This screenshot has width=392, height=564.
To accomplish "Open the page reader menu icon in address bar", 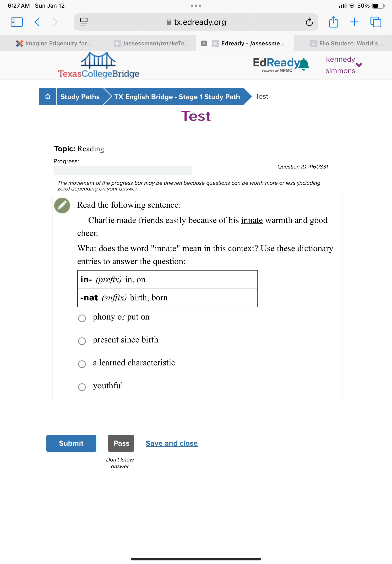I will (x=84, y=22).
